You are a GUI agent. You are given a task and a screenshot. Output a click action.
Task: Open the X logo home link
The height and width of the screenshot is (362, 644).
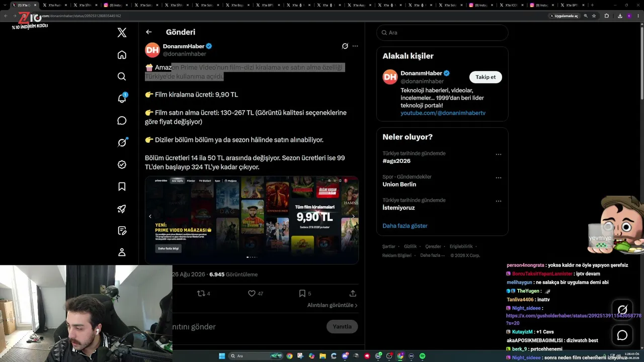coord(122,33)
